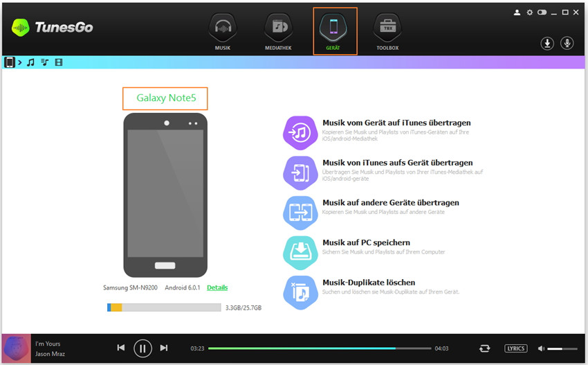Seek in the song progress bar
Viewport: 588px width, 365px height.
click(320, 348)
